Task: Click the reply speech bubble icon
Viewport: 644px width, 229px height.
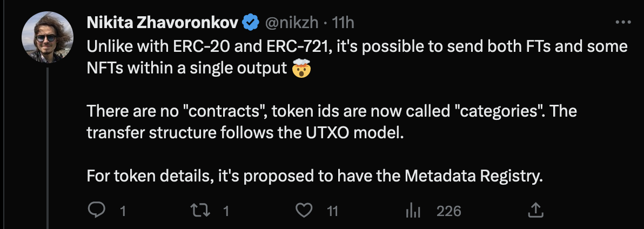Action: [96, 210]
